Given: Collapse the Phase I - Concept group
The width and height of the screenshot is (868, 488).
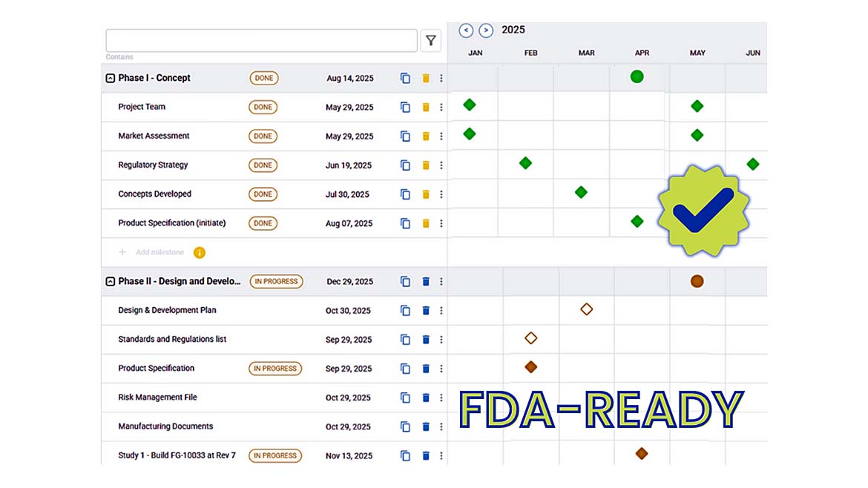Looking at the screenshot, I should 110,78.
